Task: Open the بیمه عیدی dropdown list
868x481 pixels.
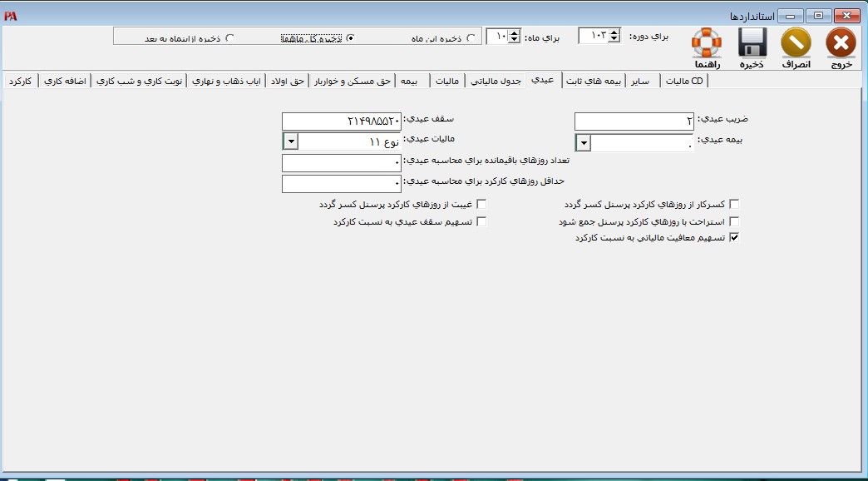Action: click(x=584, y=142)
